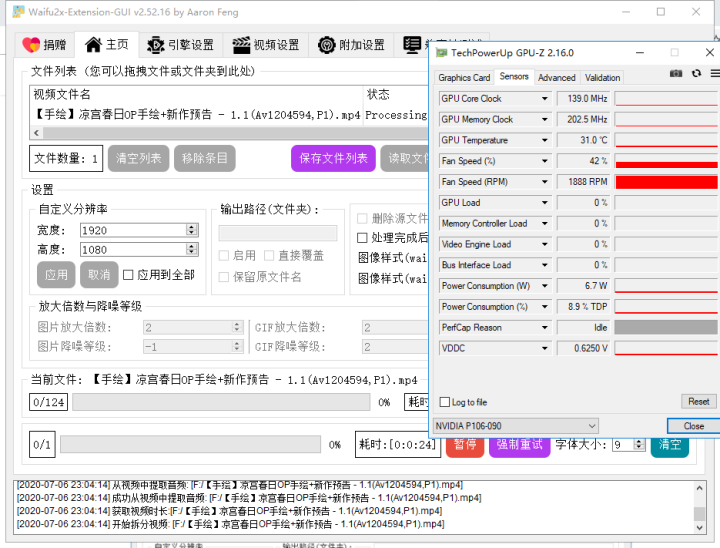Click the GPU-Z refresh icon
Viewport: 720px width, 548px height.
(696, 73)
